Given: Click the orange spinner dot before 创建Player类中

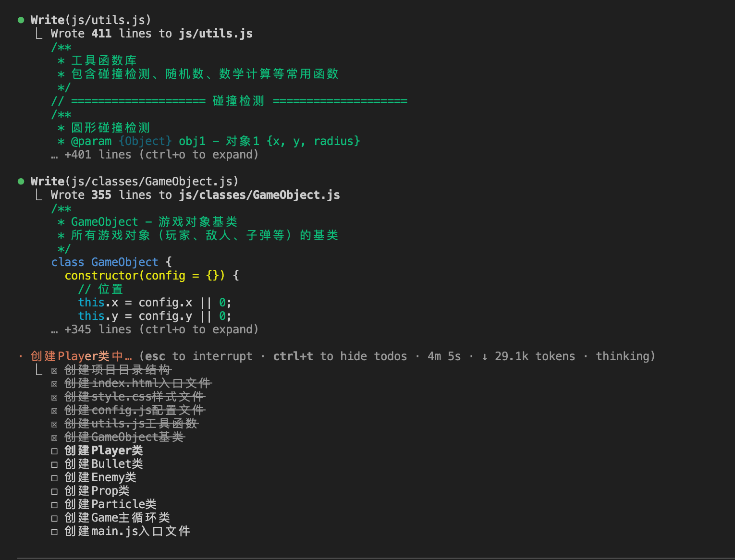Looking at the screenshot, I should pos(21,356).
